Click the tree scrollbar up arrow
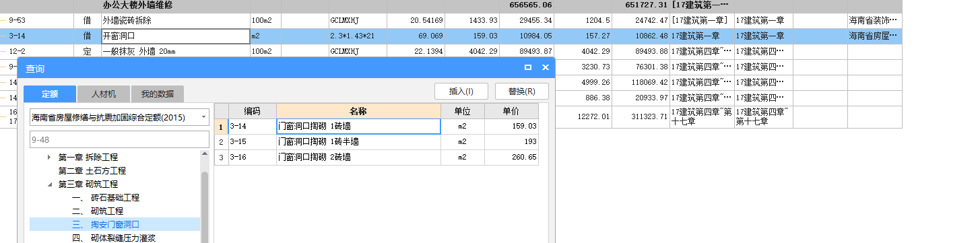 click(x=205, y=155)
